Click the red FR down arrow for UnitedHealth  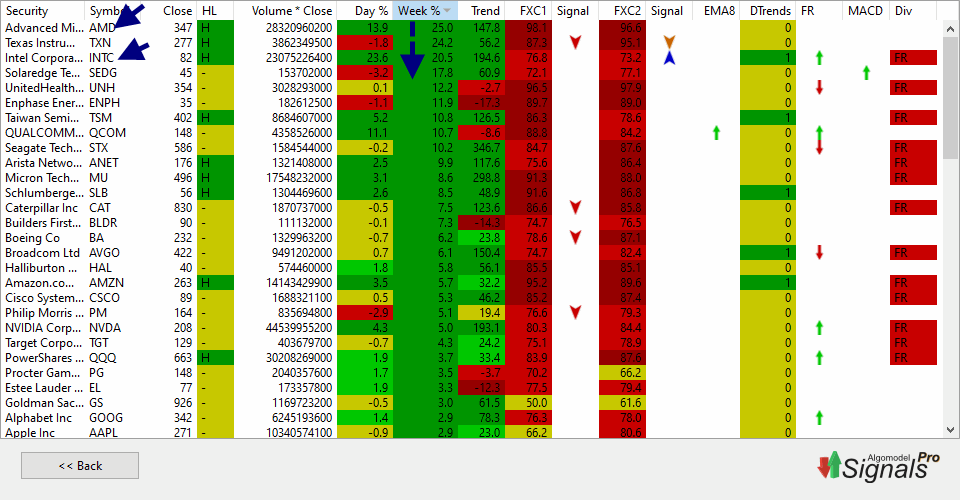(819, 88)
